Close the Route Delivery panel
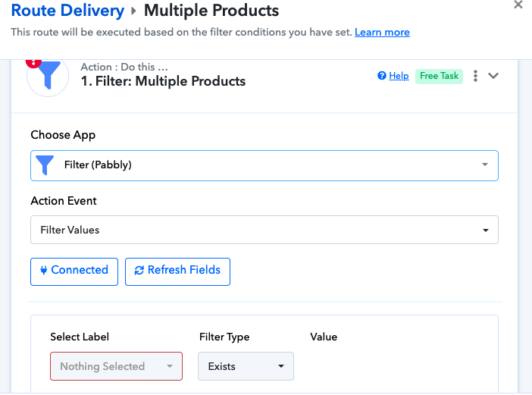532x395 pixels. pos(518,5)
